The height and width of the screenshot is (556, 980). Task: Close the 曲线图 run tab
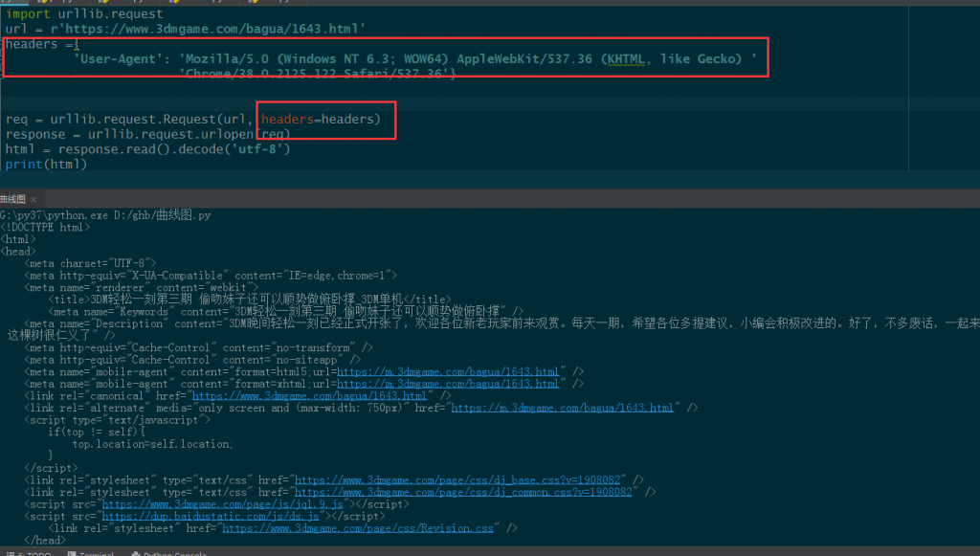tap(32, 199)
